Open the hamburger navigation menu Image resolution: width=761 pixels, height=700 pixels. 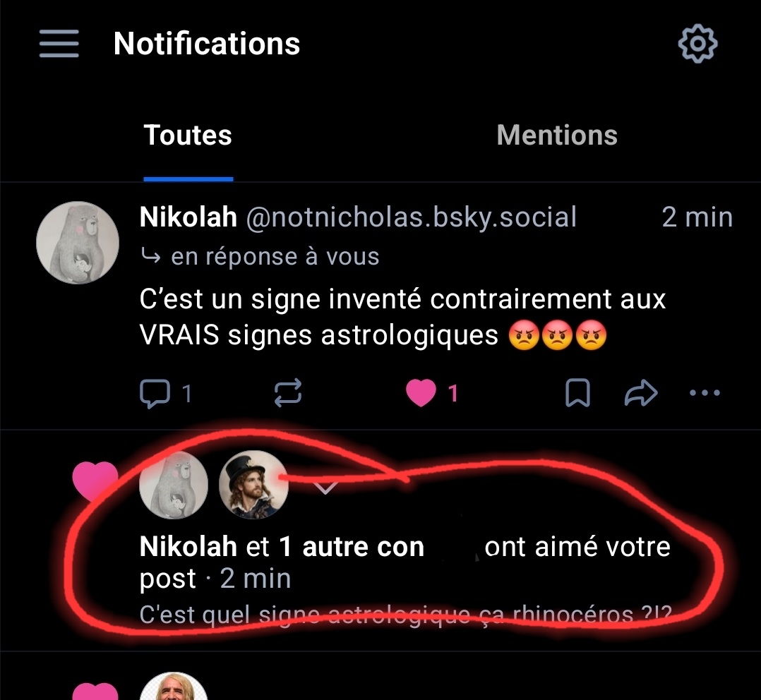(59, 44)
